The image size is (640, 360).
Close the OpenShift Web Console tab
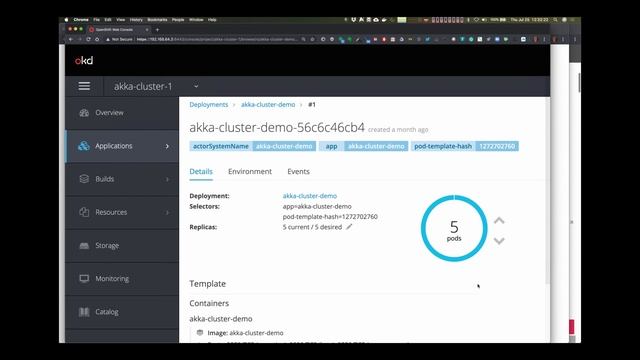147,29
